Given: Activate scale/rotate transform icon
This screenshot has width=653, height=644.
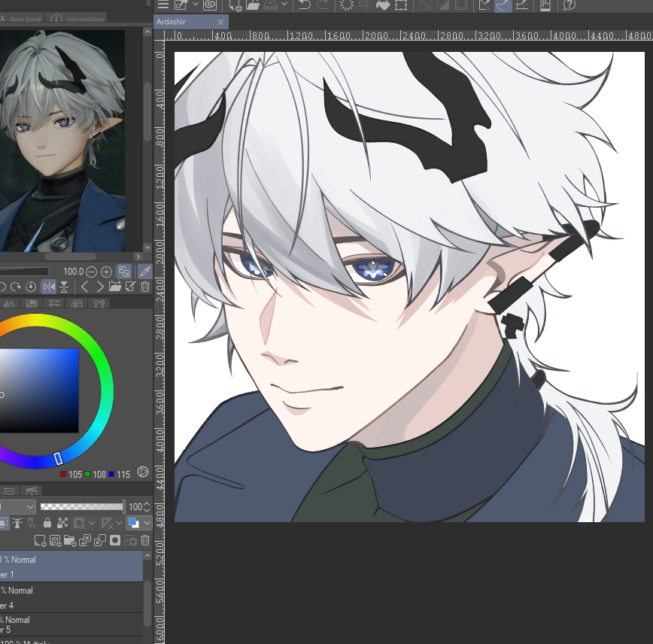Looking at the screenshot, I should [401, 5].
